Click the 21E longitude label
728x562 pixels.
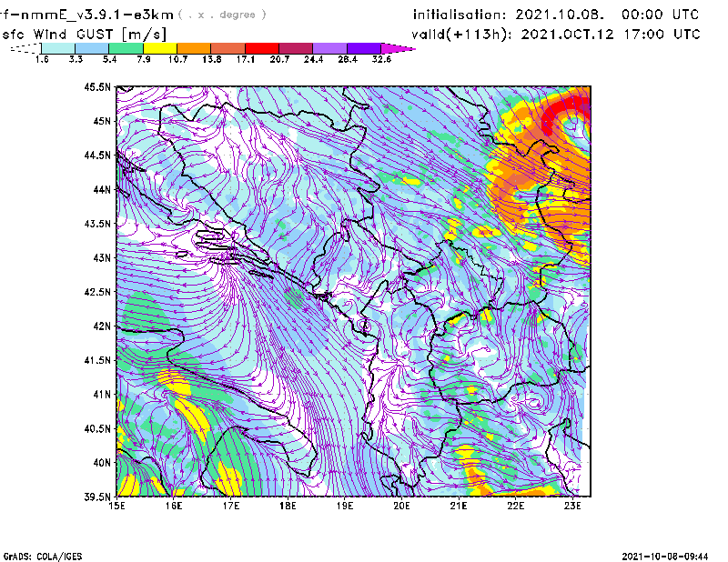click(459, 506)
